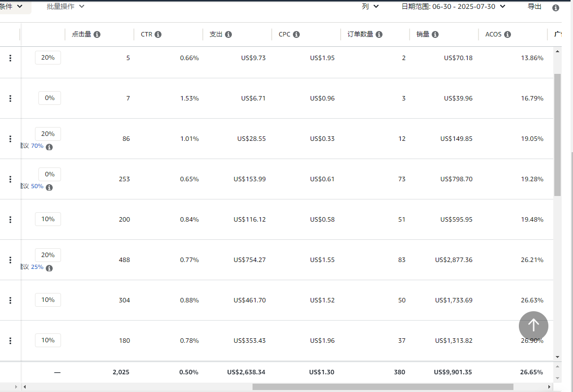573x392 pixels.
Task: Open three-dot menu for US$754.27 row
Action: (10, 260)
